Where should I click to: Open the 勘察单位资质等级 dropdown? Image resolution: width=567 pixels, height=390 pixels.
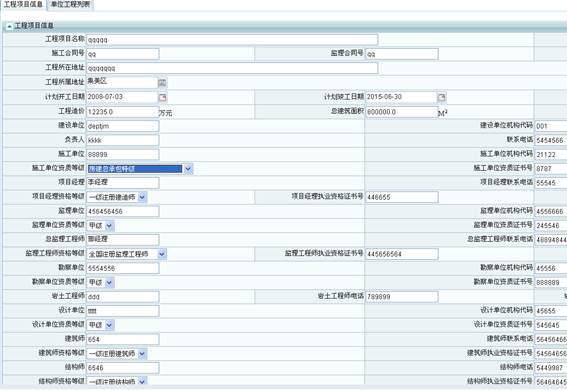tap(109, 282)
